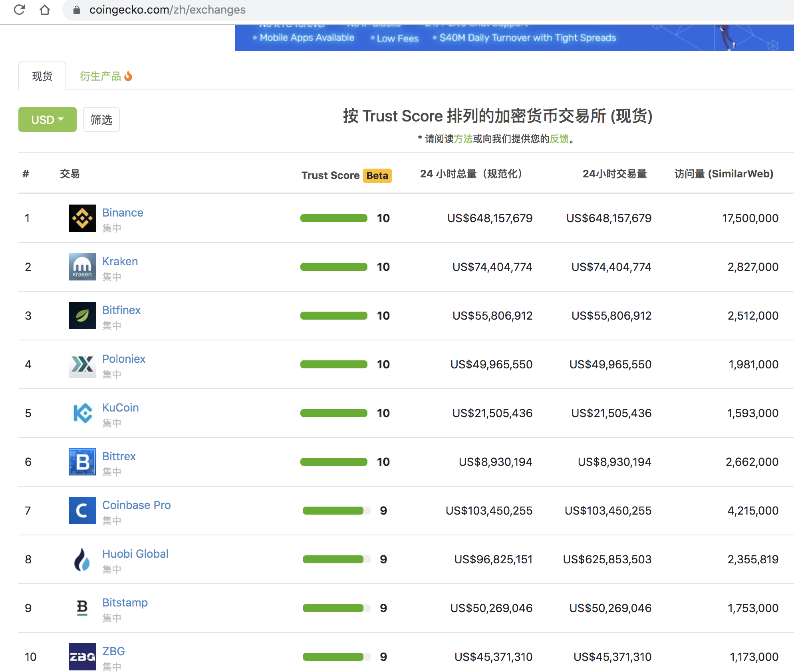Open the USD currency dropdown
This screenshot has width=794, height=672.
(48, 119)
